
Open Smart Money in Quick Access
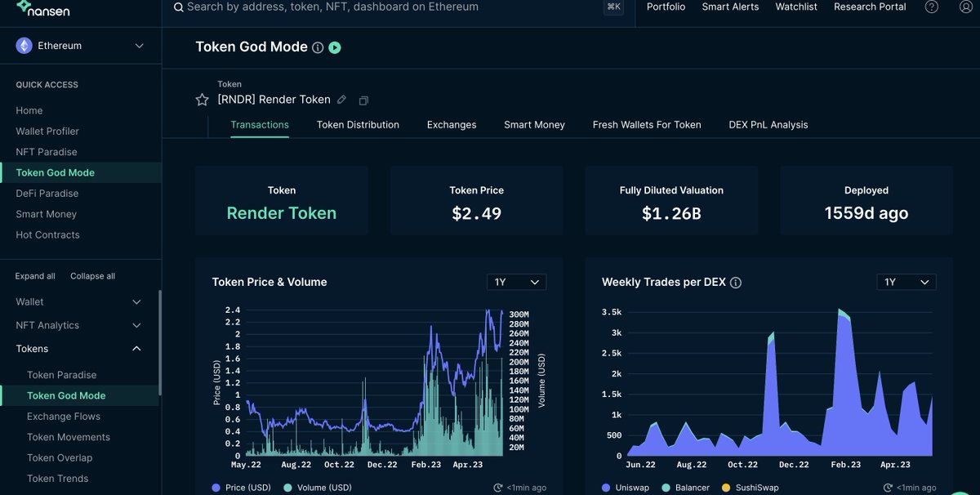(46, 214)
